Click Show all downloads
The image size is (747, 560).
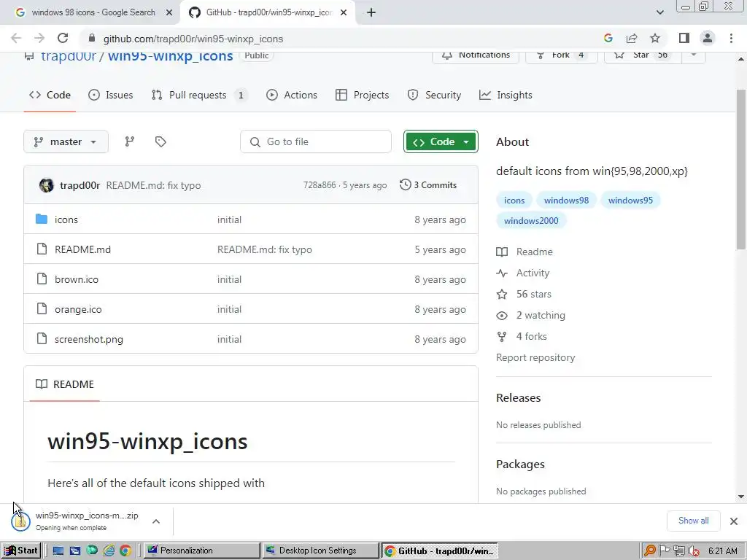[x=693, y=521]
